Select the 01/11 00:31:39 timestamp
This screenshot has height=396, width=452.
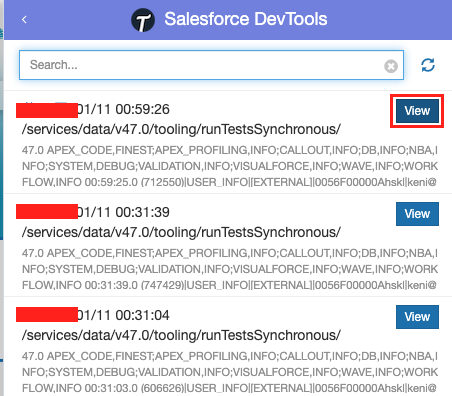(x=123, y=212)
